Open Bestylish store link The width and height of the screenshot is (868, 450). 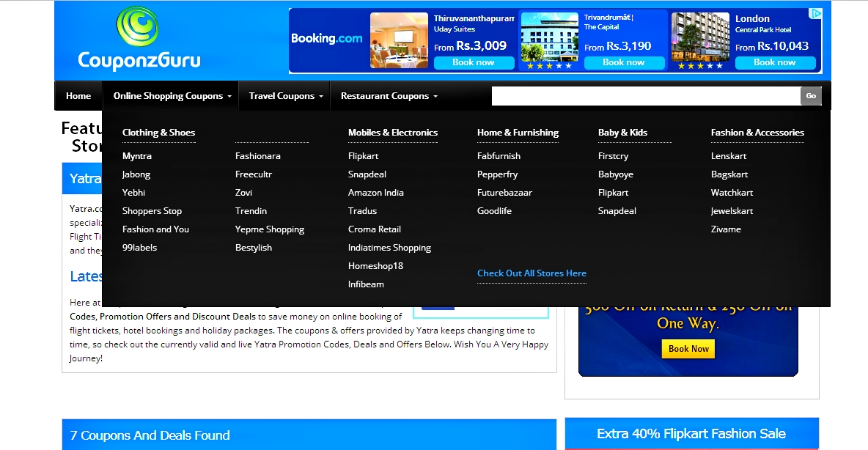pyautogui.click(x=254, y=248)
